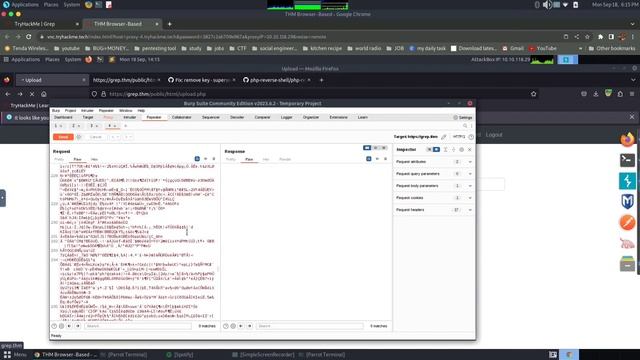The height and width of the screenshot is (360, 640).
Task: Go to next match in Request search
Action: [x=78, y=326]
